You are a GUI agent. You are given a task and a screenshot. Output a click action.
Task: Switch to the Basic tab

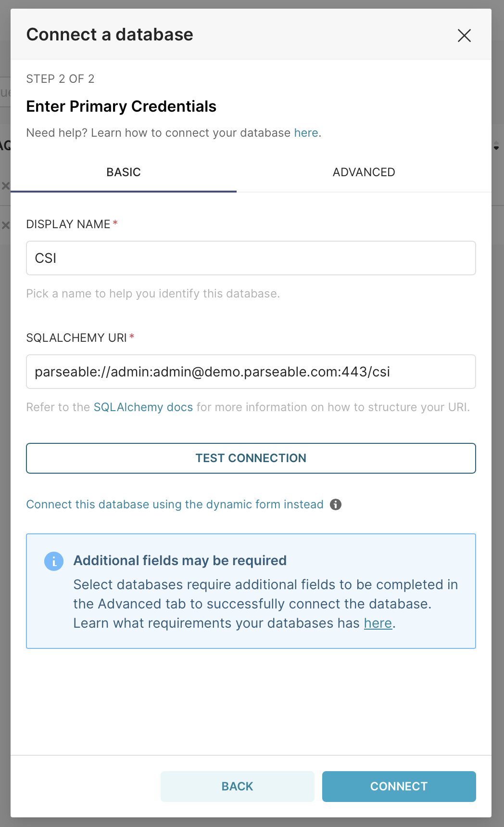(123, 172)
